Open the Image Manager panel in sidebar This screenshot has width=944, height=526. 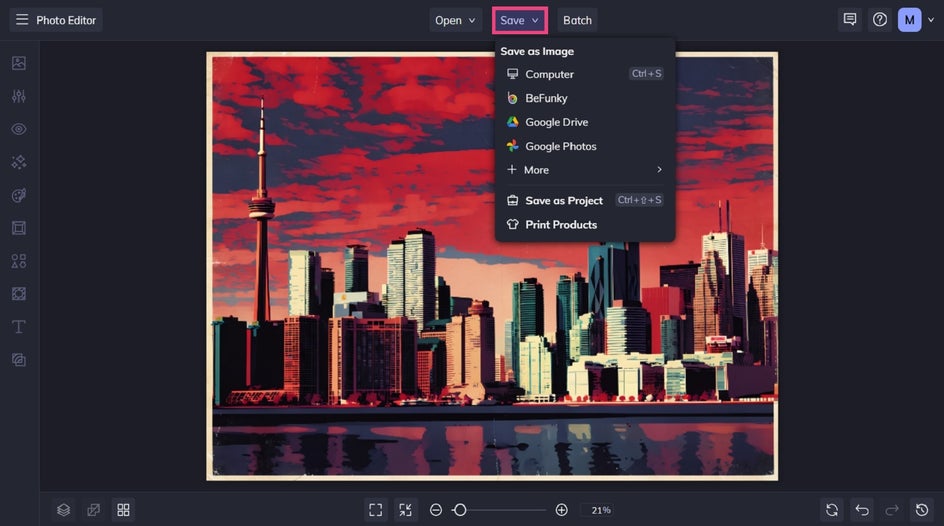click(19, 63)
